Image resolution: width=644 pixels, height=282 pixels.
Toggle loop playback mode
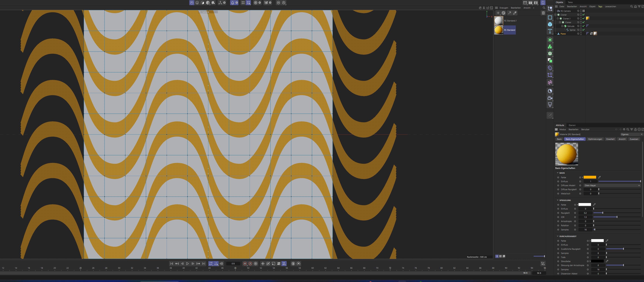pyautogui.click(x=211, y=264)
